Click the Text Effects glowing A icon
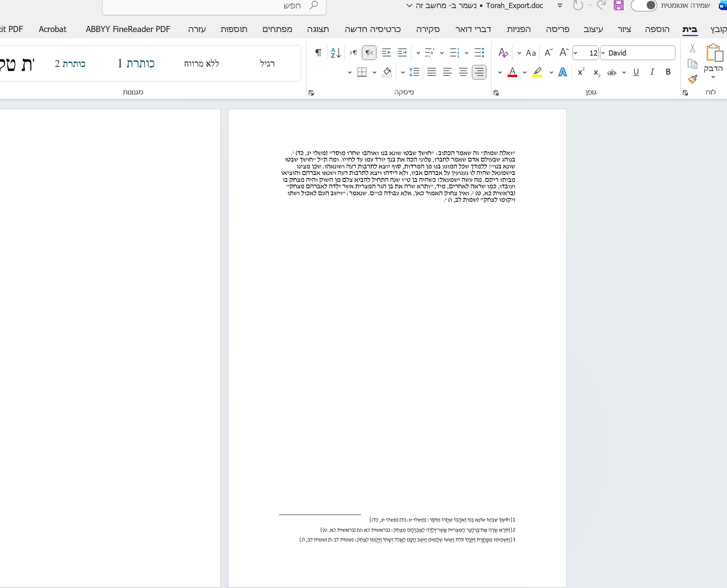This screenshot has width=727, height=588. [563, 72]
